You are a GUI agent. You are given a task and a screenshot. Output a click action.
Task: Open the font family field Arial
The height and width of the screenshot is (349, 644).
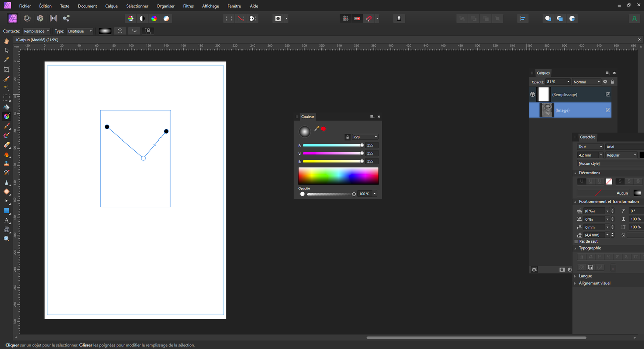pyautogui.click(x=624, y=147)
